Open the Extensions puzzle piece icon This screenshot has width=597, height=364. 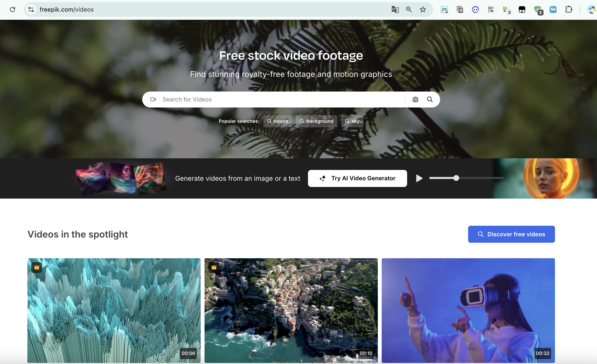(568, 9)
